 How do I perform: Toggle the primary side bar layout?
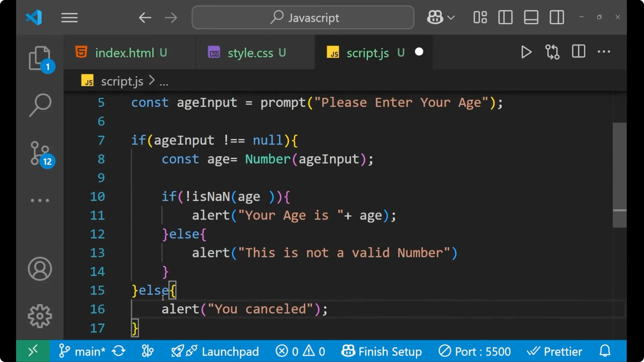pyautogui.click(x=505, y=17)
